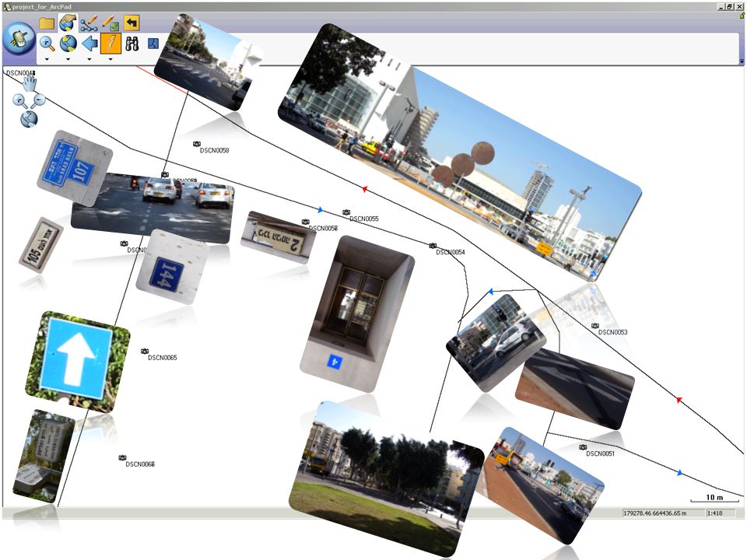Open the white up-arrow road sign photo

click(77, 362)
